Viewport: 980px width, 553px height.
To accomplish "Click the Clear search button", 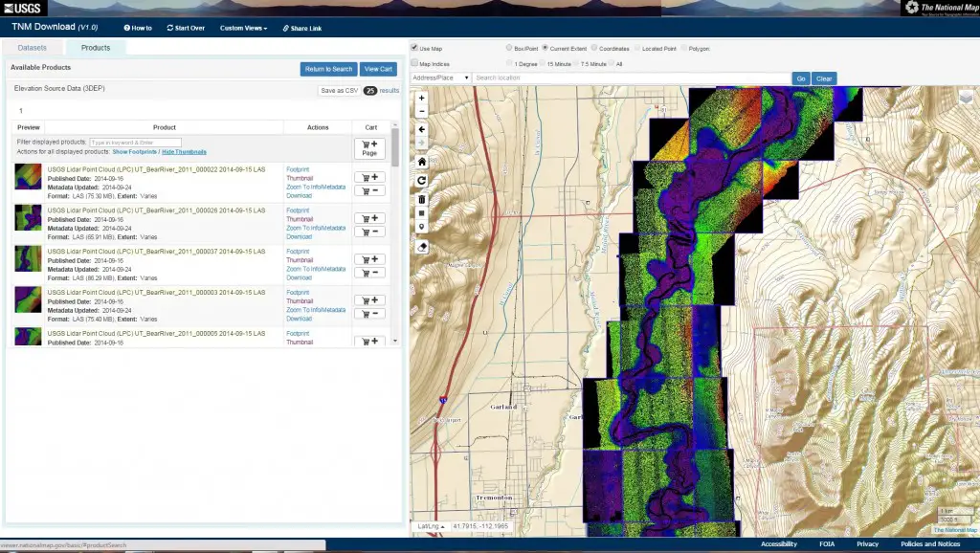I will 824,78.
